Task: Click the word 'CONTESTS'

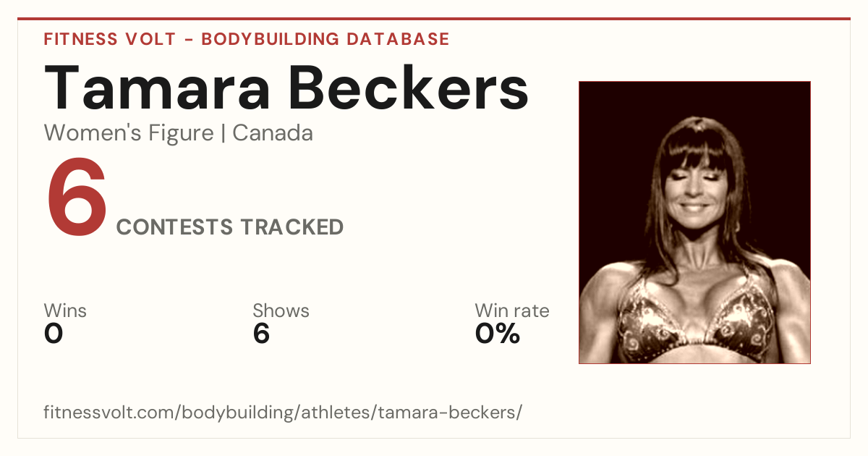Action: pyautogui.click(x=175, y=227)
